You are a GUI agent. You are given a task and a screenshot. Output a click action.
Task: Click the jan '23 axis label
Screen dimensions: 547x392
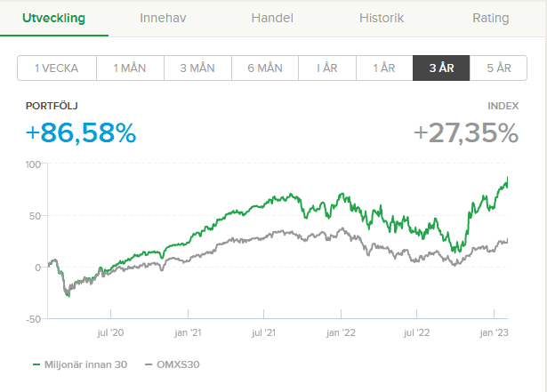[495, 332]
